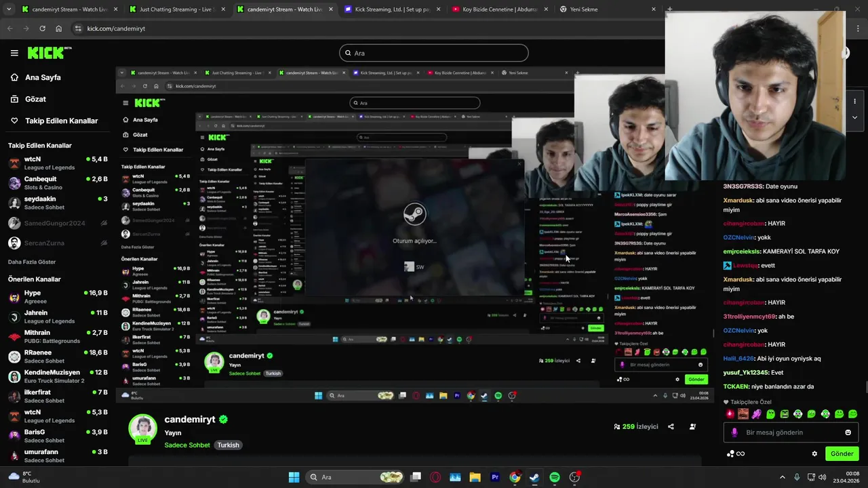This screenshot has height=488, width=868.
Task: Click chat username yusuf_Yk12345
Action: [x=745, y=373]
